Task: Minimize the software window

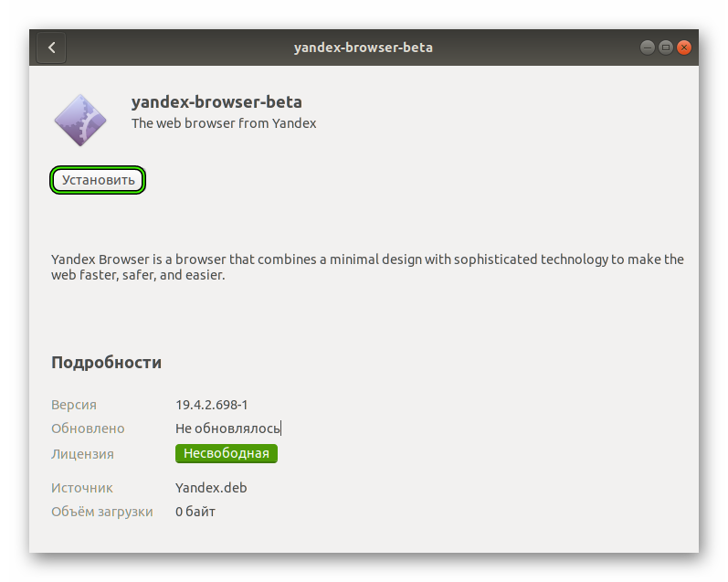Action: [647, 48]
